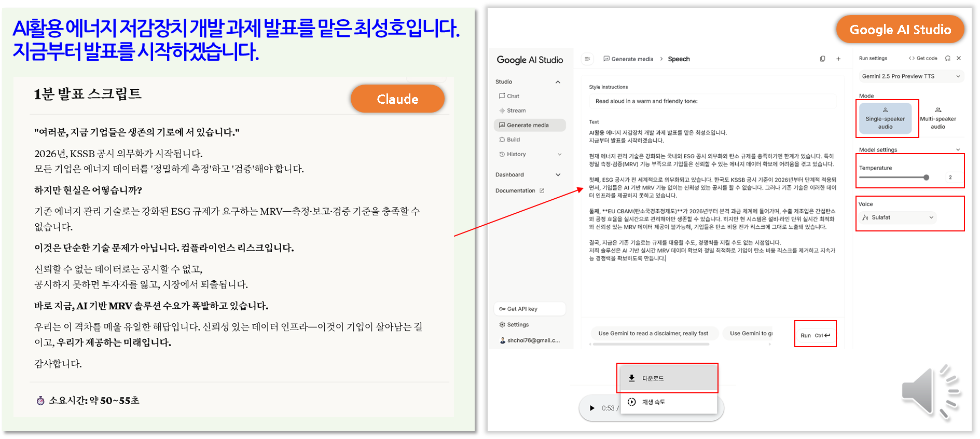Click the copy/compare icon in top bar
This screenshot has width=980, height=439.
coord(822,59)
